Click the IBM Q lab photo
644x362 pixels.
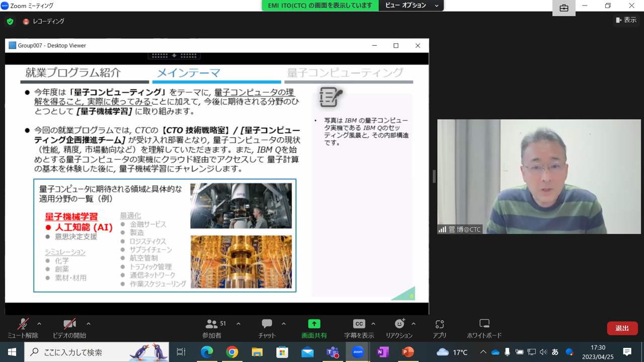click(x=241, y=206)
